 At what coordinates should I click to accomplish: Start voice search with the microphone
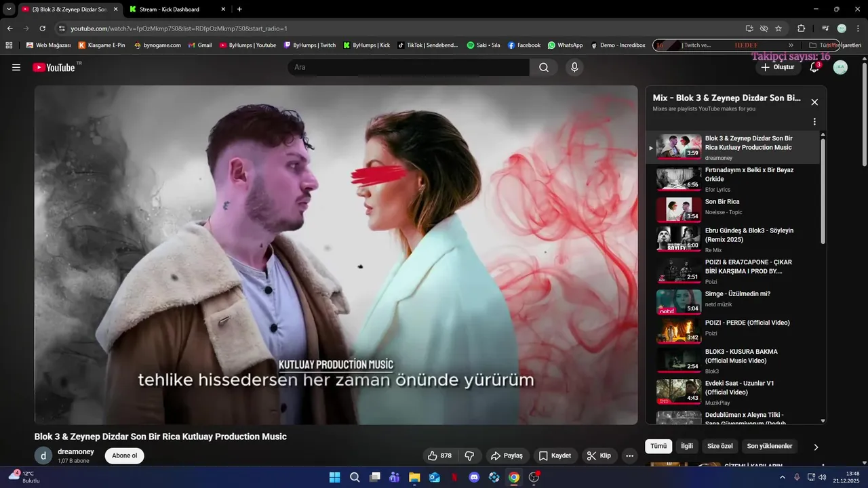point(574,67)
